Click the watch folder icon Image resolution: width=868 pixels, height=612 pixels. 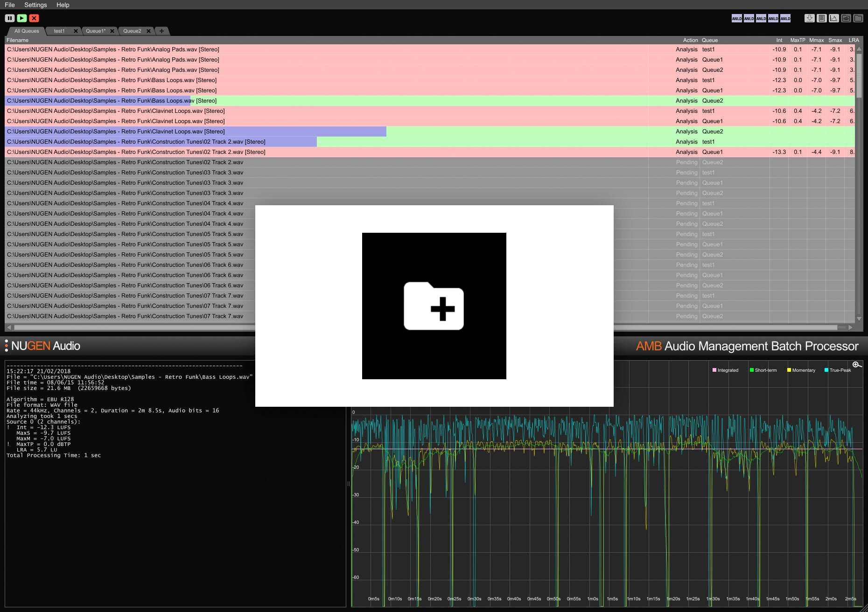pyautogui.click(x=846, y=18)
